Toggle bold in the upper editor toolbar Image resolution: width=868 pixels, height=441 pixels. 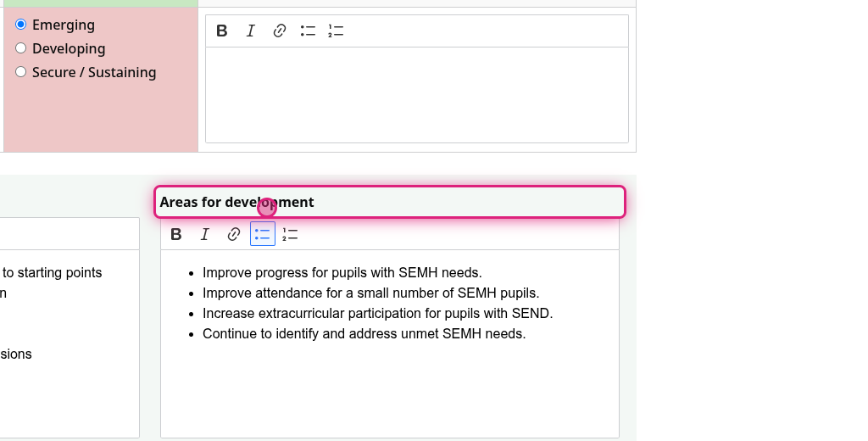(222, 31)
